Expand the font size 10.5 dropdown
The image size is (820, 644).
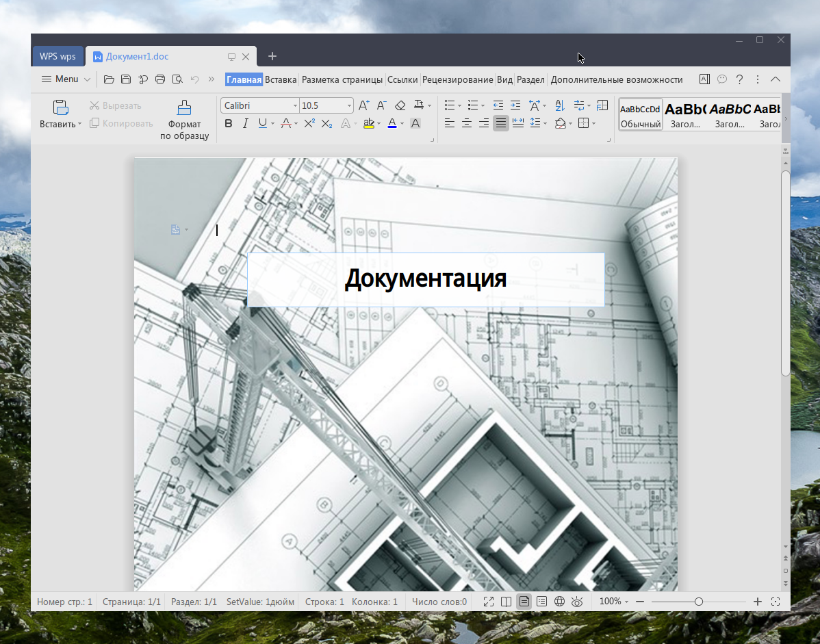[349, 106]
